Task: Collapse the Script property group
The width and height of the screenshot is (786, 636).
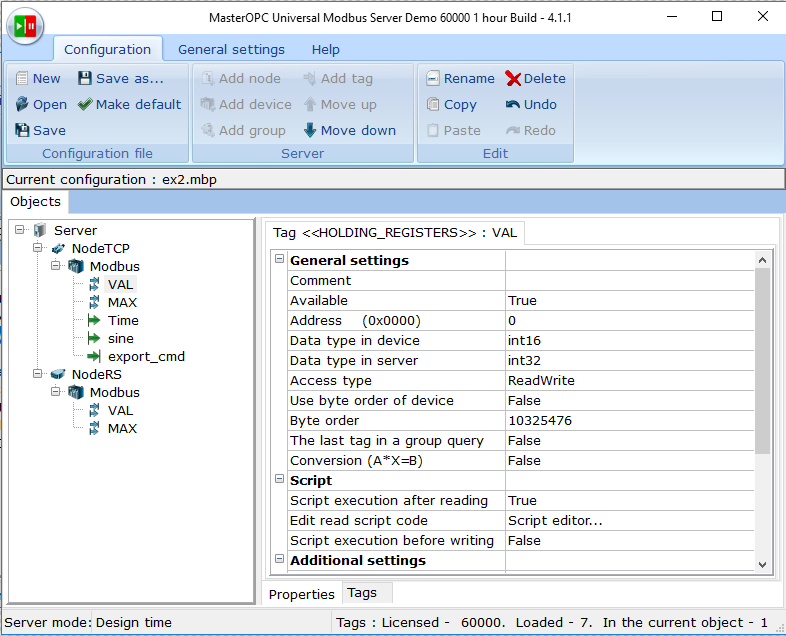Action: (x=280, y=479)
